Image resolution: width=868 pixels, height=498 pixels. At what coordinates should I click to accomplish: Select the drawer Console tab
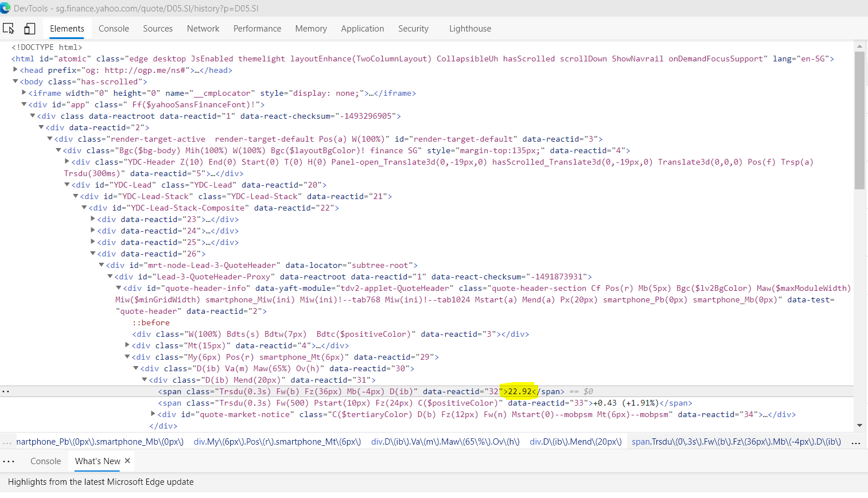[x=45, y=461]
